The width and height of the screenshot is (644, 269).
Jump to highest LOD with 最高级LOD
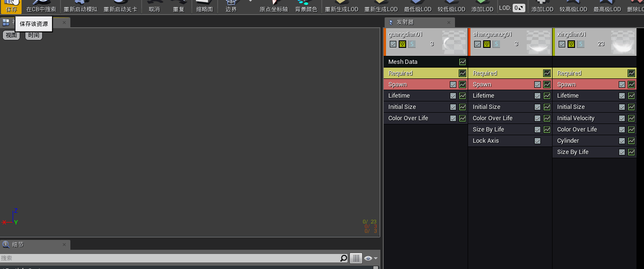[607, 7]
